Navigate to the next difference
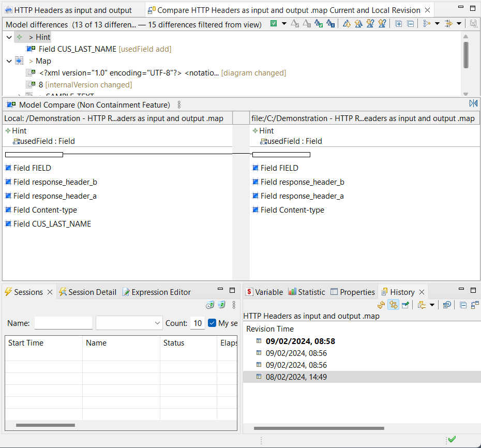This screenshot has width=481, height=448. (x=347, y=24)
